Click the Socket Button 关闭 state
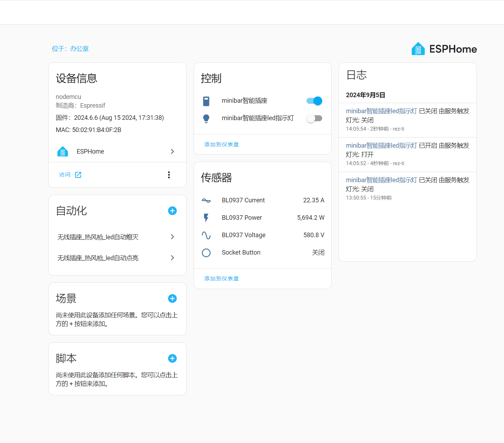504x443 pixels. (318, 252)
